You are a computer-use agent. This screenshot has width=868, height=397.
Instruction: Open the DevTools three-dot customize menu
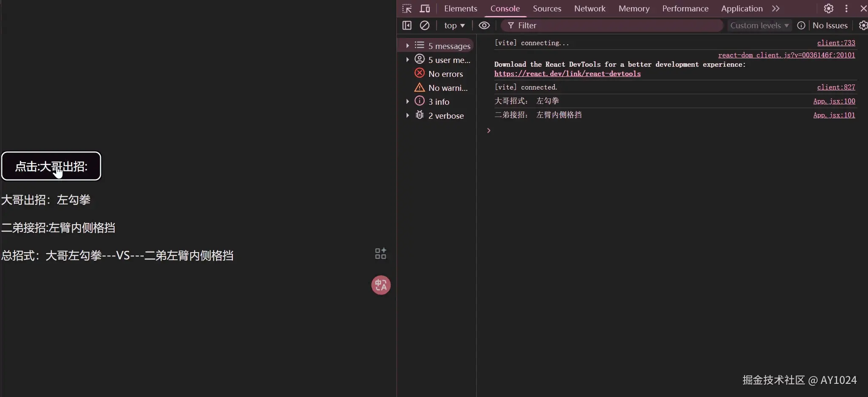pos(846,8)
